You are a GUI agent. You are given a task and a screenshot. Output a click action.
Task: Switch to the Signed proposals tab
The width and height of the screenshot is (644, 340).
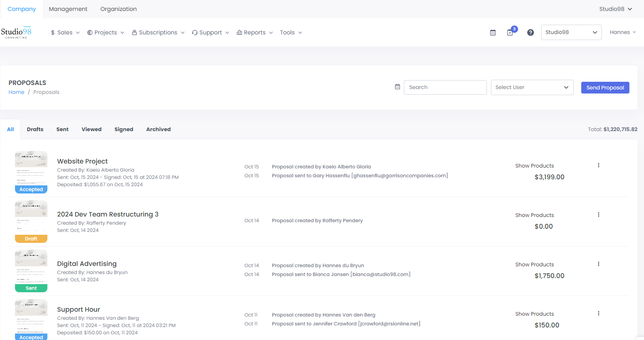(124, 130)
